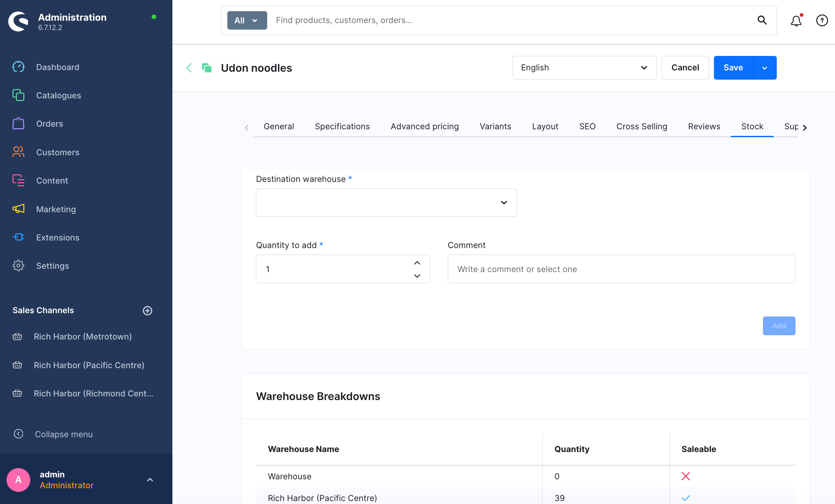Click the Cancel button
This screenshot has width=835, height=504.
click(x=685, y=68)
